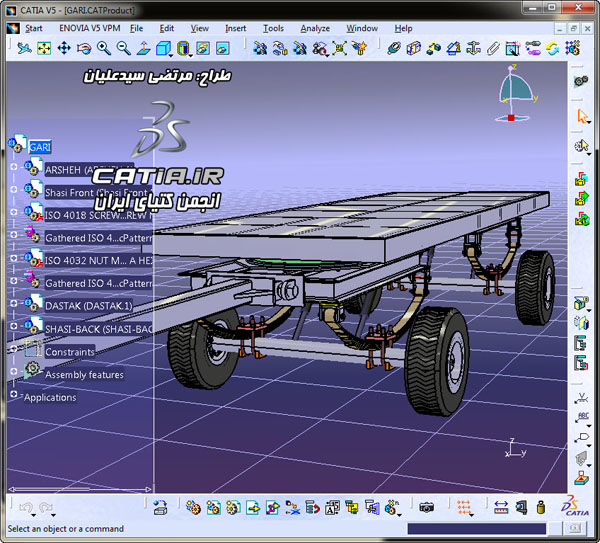This screenshot has height=543, width=600.
Task: Select SHASI-BACK in the tree
Action: pyautogui.click(x=99, y=329)
